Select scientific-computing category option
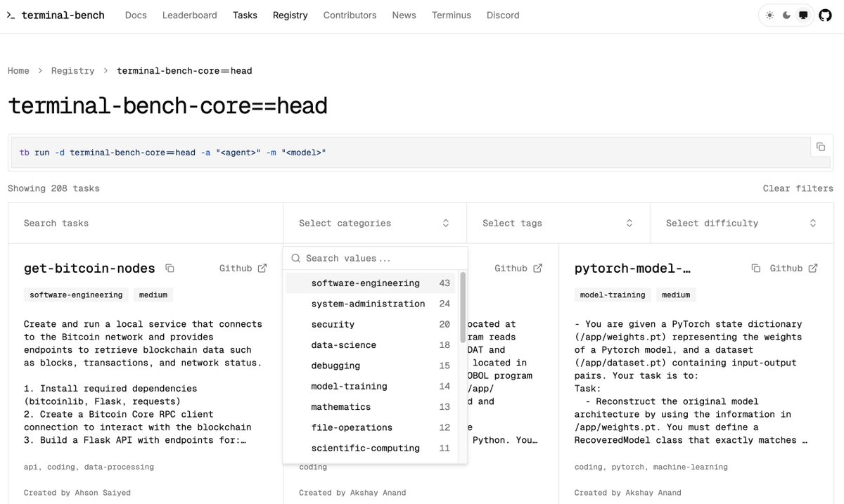Viewport: 844px width, 504px height. [371, 448]
